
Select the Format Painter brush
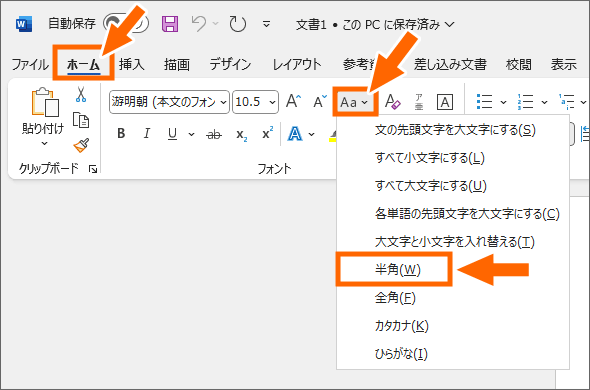point(81,145)
